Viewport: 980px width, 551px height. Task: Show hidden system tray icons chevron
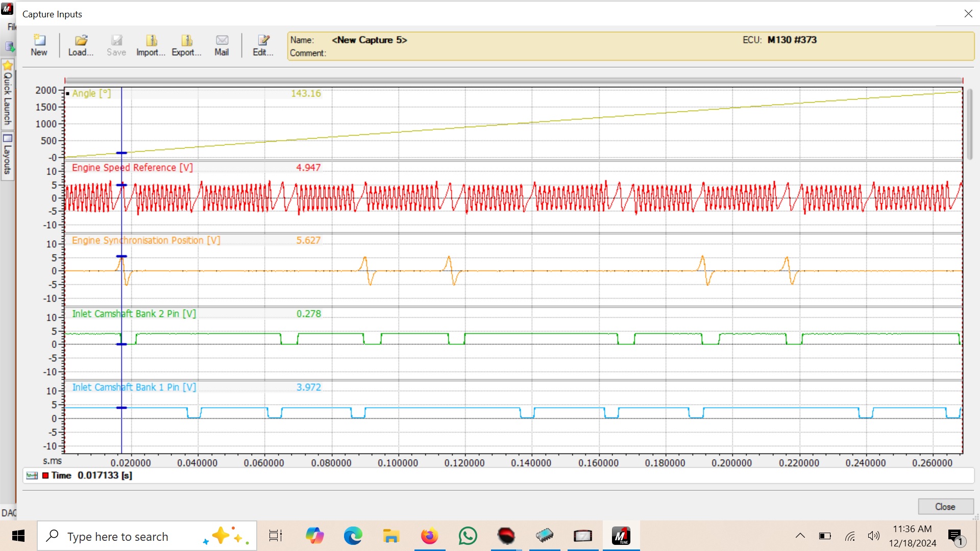point(800,536)
